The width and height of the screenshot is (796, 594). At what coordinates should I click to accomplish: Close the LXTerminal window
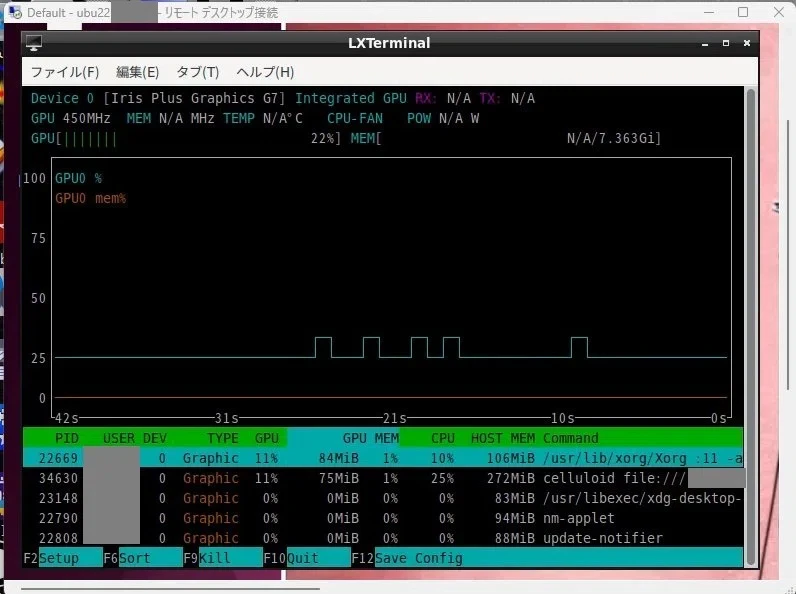(747, 43)
